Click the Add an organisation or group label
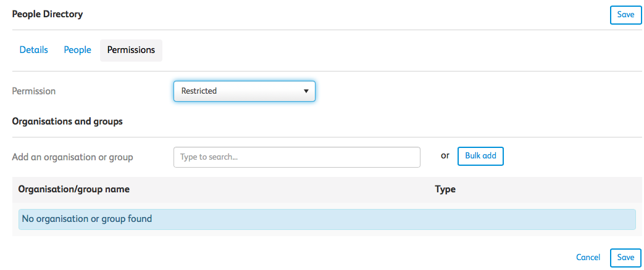This screenshot has height=270, width=644. point(72,157)
